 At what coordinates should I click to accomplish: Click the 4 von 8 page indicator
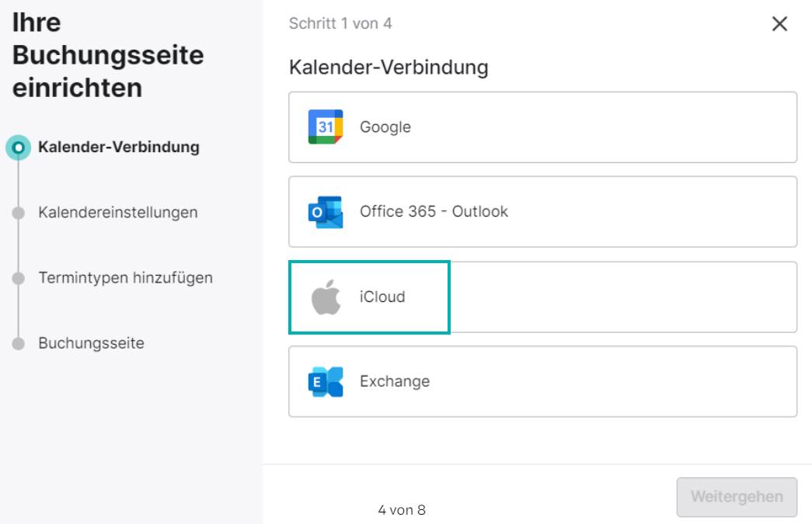[x=402, y=510]
